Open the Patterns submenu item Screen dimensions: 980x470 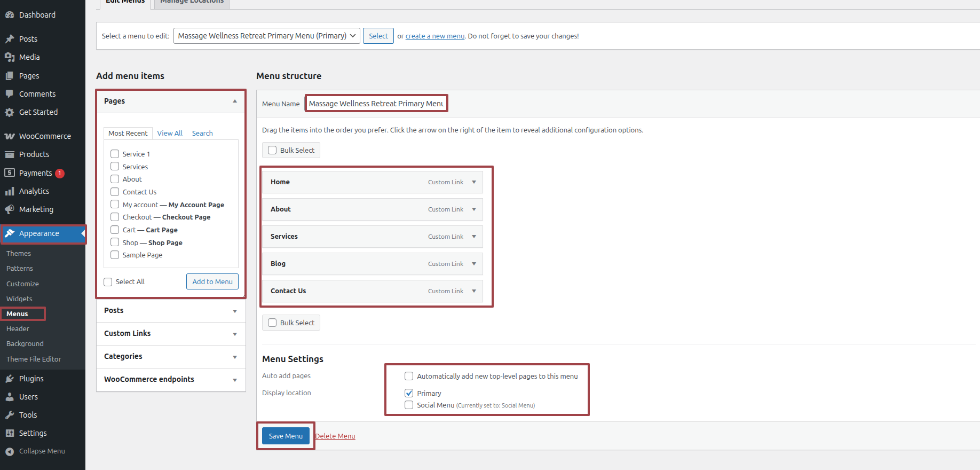coord(20,269)
